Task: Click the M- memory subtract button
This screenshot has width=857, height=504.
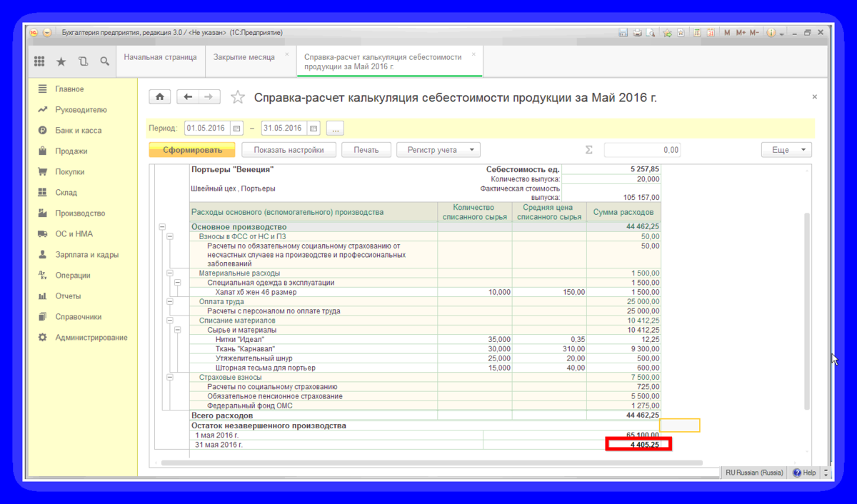Action: [x=755, y=33]
